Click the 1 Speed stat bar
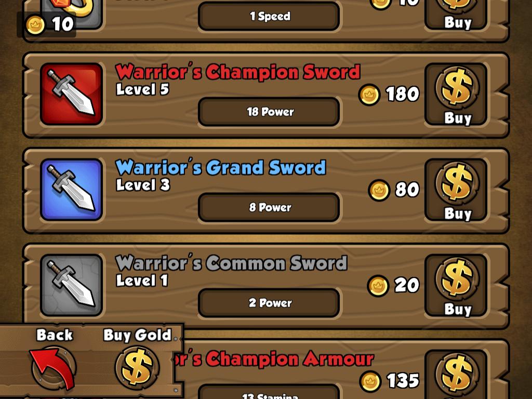 [269, 16]
